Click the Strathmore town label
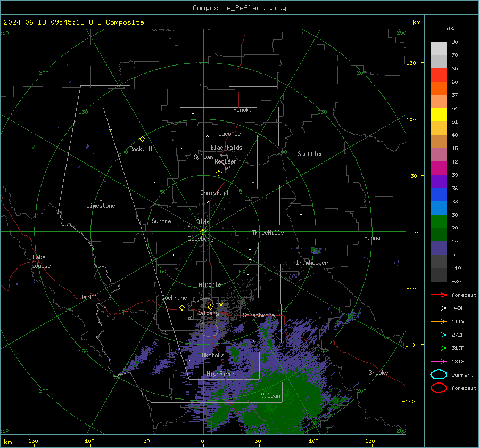The image size is (479, 448). [x=259, y=315]
